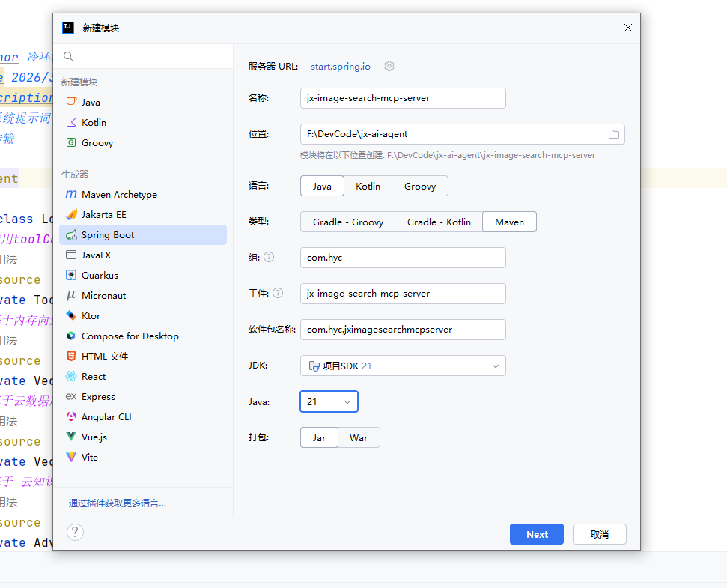Viewport: 727px width, 588px height.
Task: Select Groovy under 新建模块 list
Action: point(143,143)
